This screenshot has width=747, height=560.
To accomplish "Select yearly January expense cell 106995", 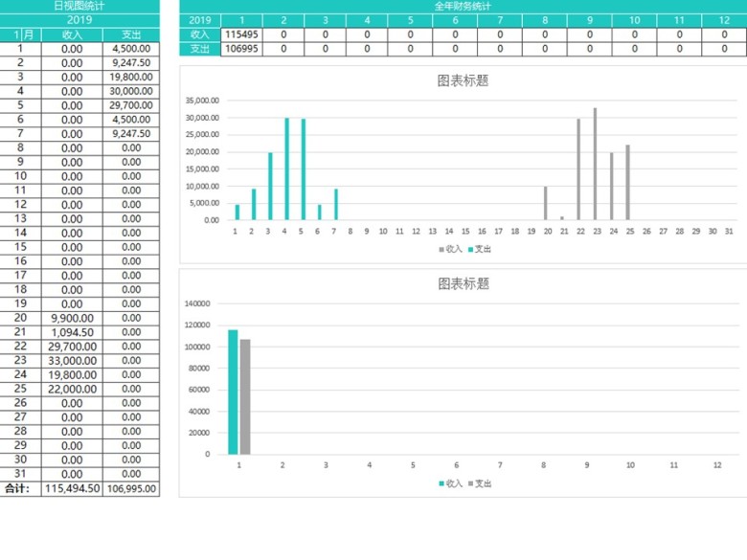I will tap(241, 49).
